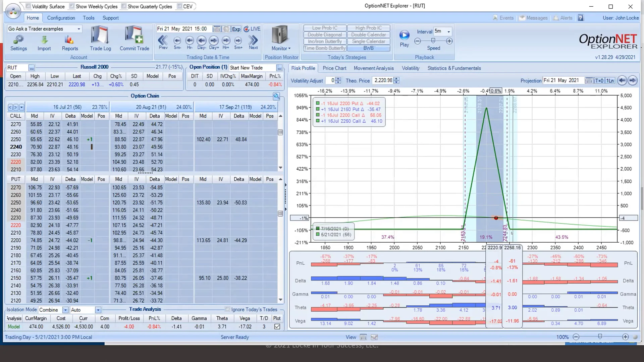This screenshot has width=644, height=362.
Task: Open the Interval 5m dropdown
Action: [448, 32]
